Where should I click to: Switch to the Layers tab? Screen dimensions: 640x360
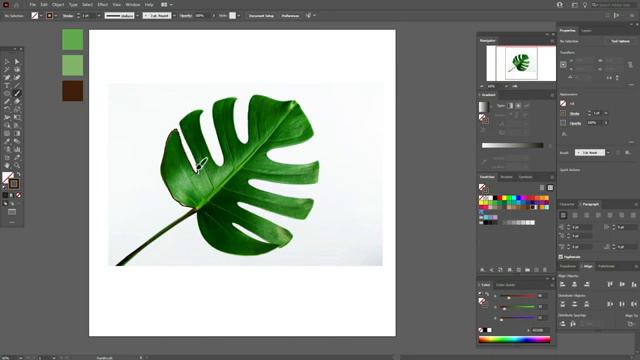[x=586, y=31]
